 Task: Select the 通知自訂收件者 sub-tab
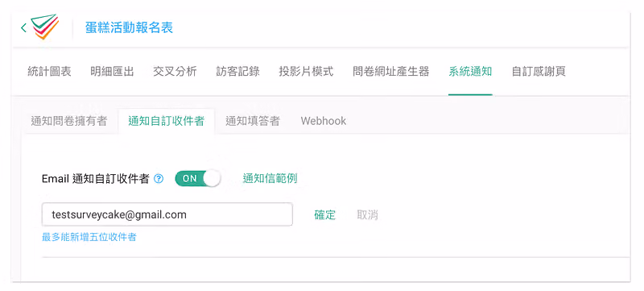point(167,121)
